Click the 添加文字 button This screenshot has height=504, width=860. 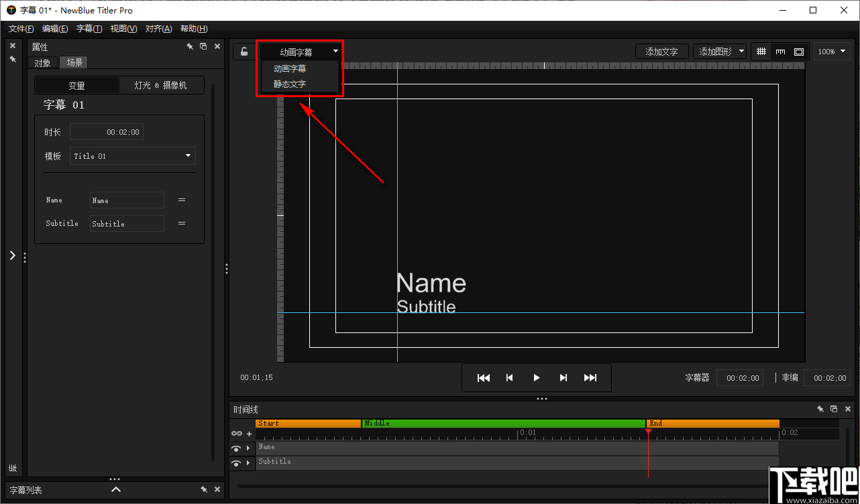(x=661, y=51)
